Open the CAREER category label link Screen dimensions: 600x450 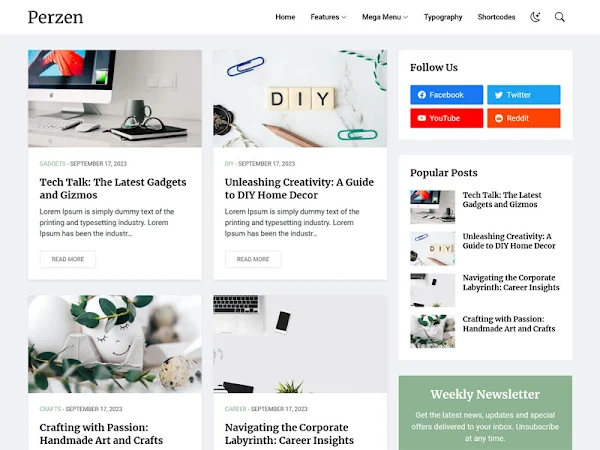click(236, 409)
